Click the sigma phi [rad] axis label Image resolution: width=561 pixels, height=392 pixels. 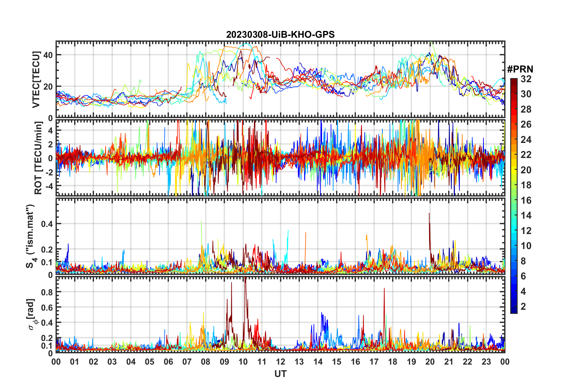pos(31,314)
